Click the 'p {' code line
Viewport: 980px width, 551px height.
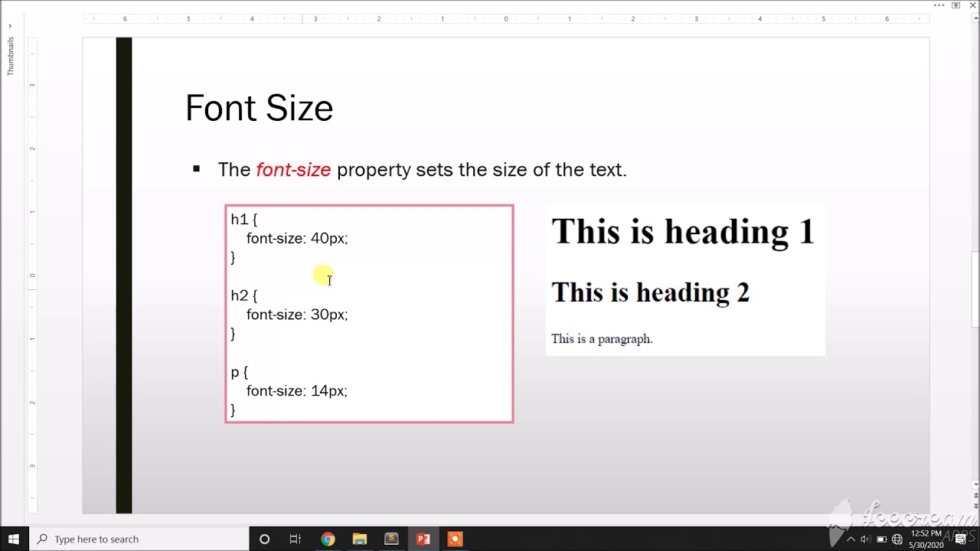coord(240,372)
